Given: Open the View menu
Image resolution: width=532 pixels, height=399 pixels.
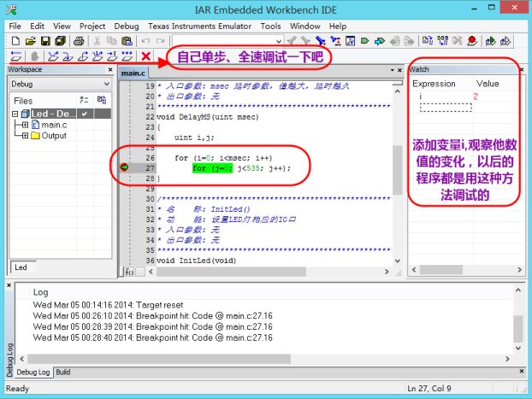Looking at the screenshot, I should pyautogui.click(x=62, y=26).
